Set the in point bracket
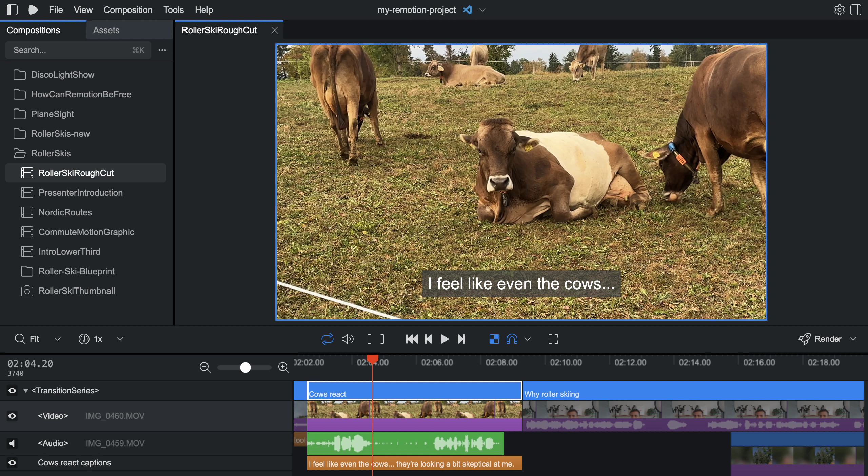The width and height of the screenshot is (868, 476). 369,339
